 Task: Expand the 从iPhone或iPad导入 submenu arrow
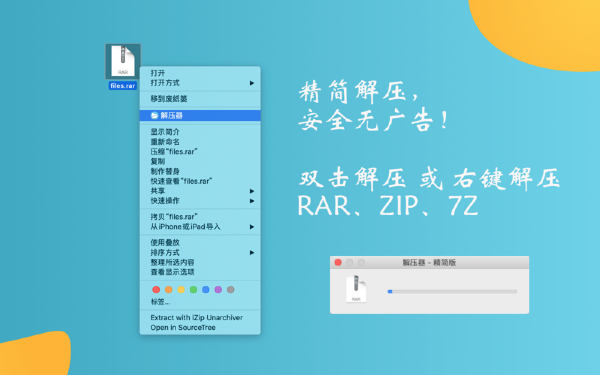(252, 227)
